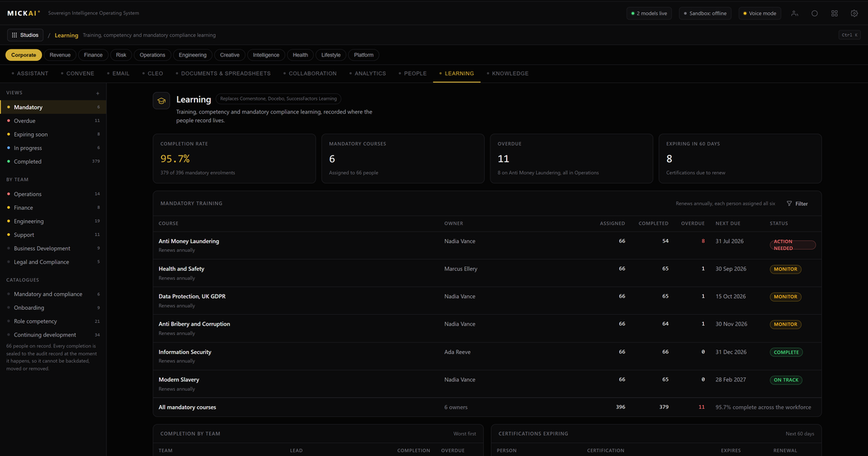Image resolution: width=868 pixels, height=456 pixels.
Task: Toggle Voice mode
Action: pos(759,13)
